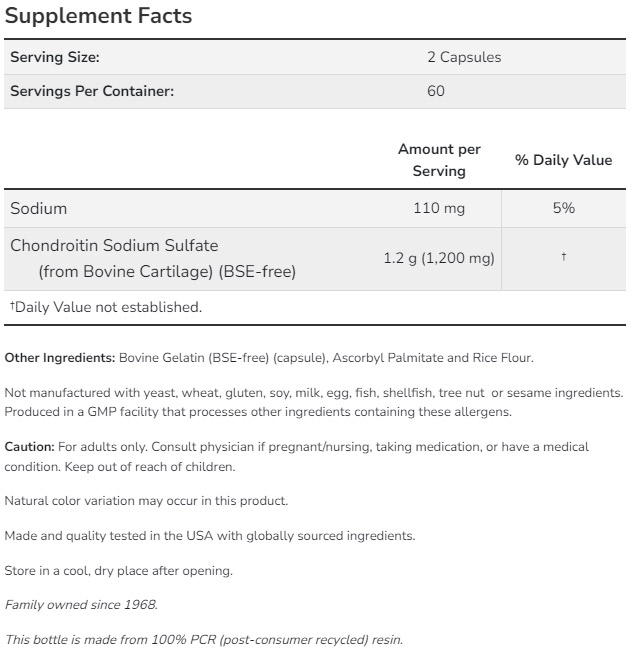The height and width of the screenshot is (654, 631).
Task: Click the dagger symbol in Chondroitin row
Action: click(563, 258)
